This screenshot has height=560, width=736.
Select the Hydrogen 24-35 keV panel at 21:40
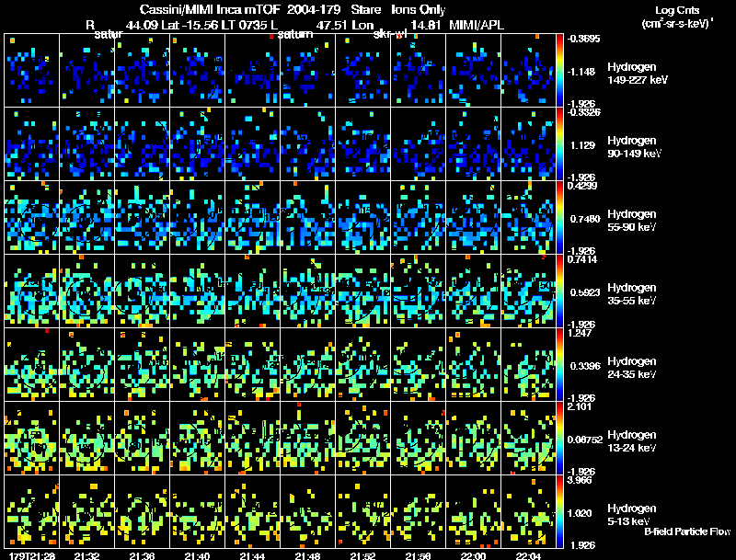[197, 365]
